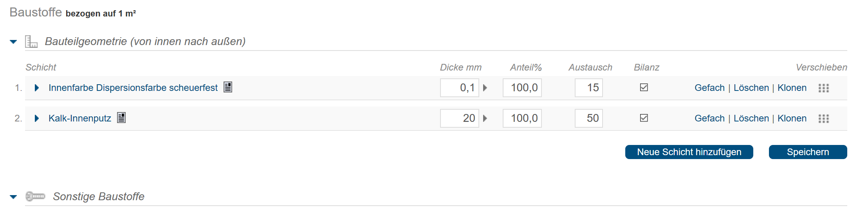Grab the move handle of layer 1
Viewport: 868px width, 210px height.
[x=824, y=88]
